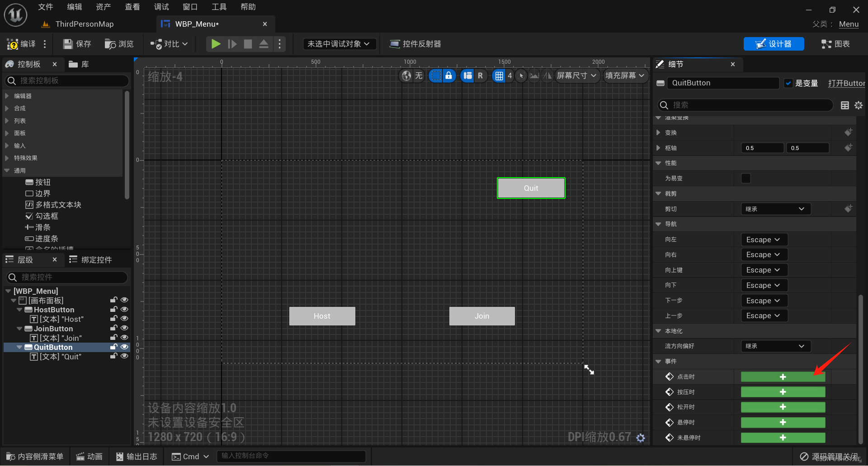Click the R button in viewport toolbar
Screen dimensions: 868x466
click(480, 75)
